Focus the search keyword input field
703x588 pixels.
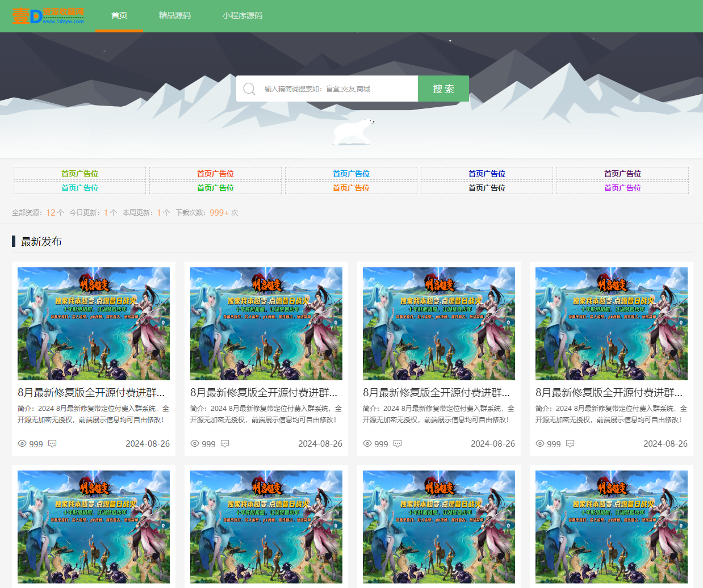coord(338,89)
